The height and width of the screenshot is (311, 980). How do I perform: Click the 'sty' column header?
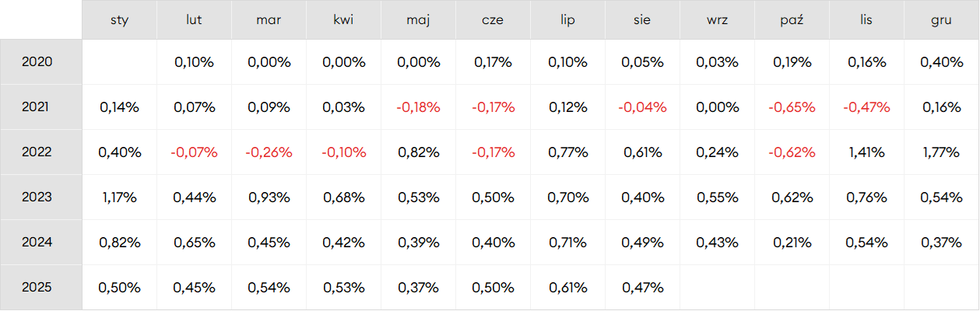(x=119, y=19)
